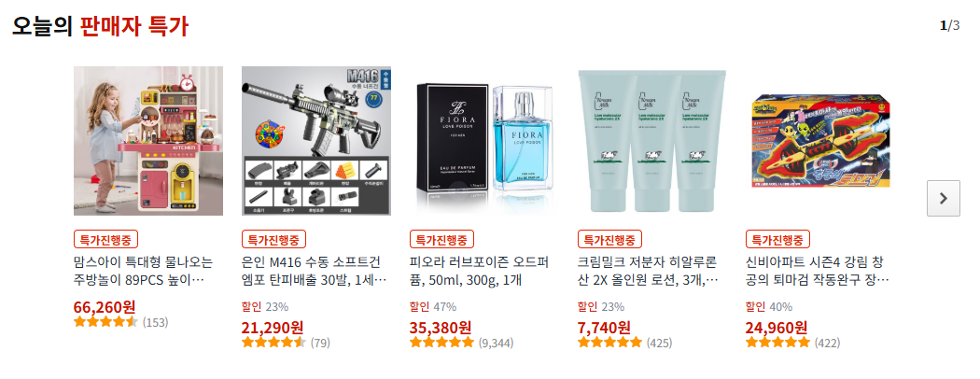The height and width of the screenshot is (379, 980).
Task: Click 은인 M416 수동 소프트건 title
Action: (314, 270)
